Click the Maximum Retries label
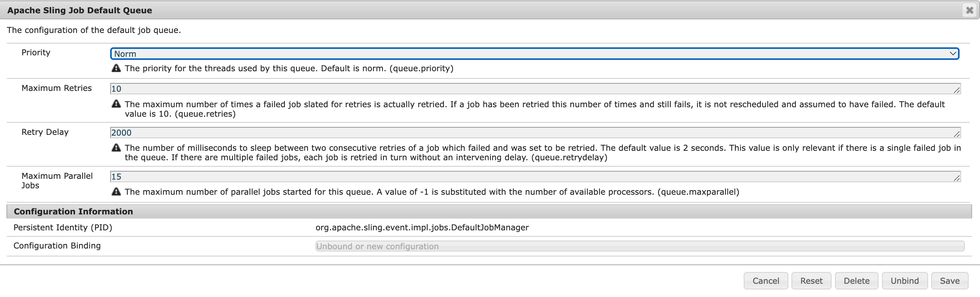980x297 pixels. [57, 88]
